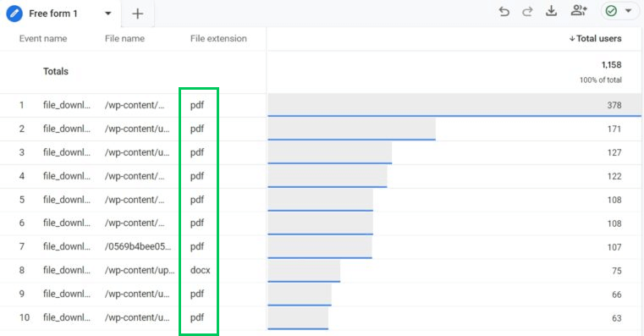This screenshot has height=336, width=644.
Task: Click the 378 users bar cell
Action: (x=454, y=105)
